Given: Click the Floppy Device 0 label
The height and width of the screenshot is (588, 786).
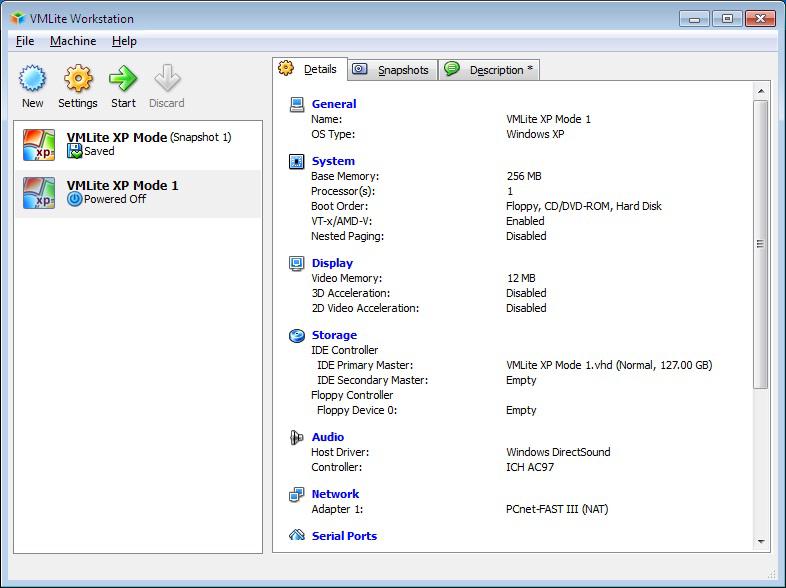Looking at the screenshot, I should [x=357, y=411].
